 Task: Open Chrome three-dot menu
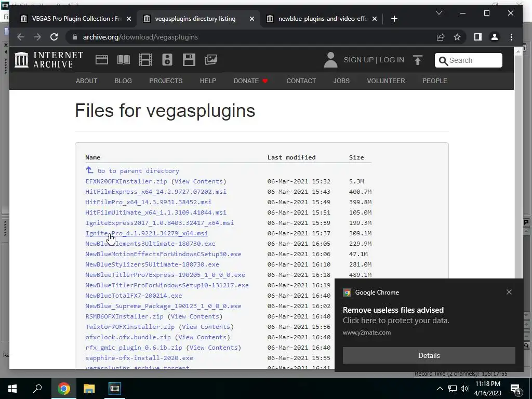(x=511, y=37)
